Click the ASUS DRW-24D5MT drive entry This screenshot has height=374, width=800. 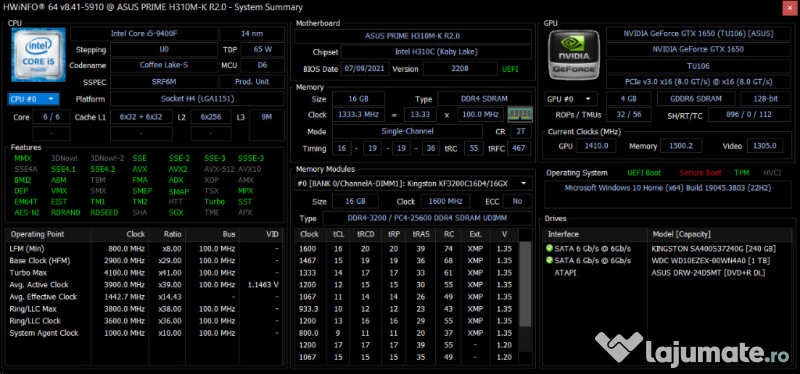(x=708, y=272)
